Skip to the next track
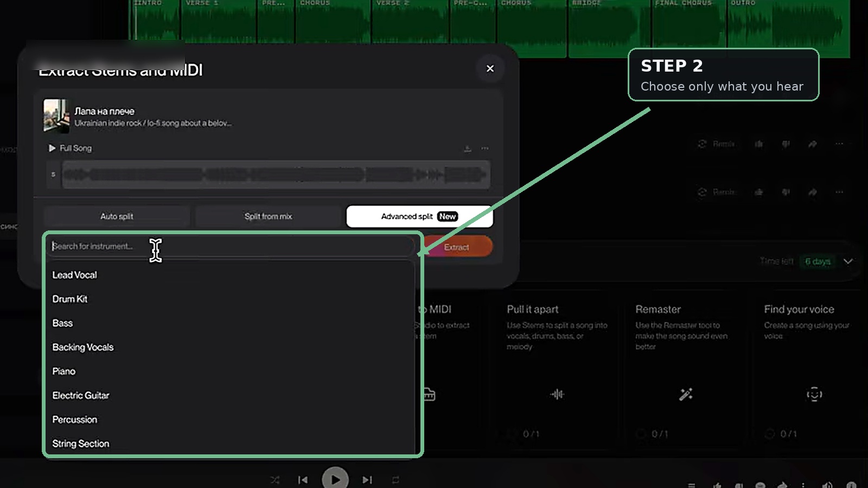The image size is (868, 488). 367,480
